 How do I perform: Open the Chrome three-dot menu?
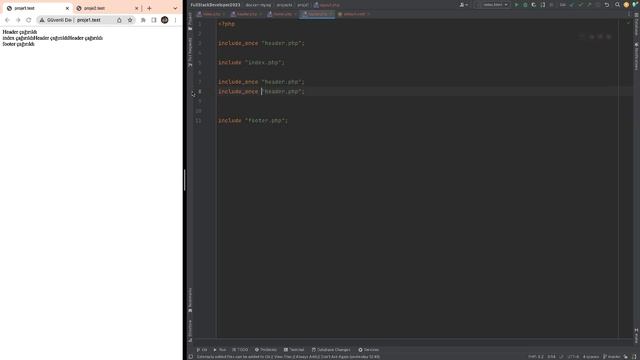(176, 20)
